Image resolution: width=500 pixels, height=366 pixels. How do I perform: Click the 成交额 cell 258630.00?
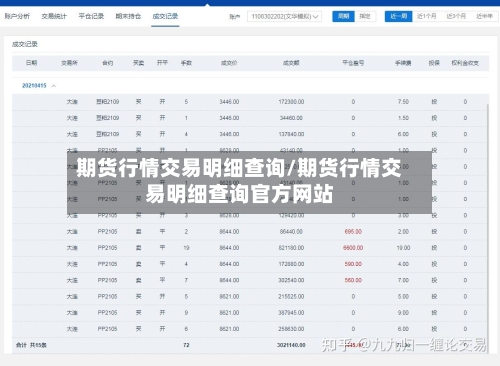291,329
